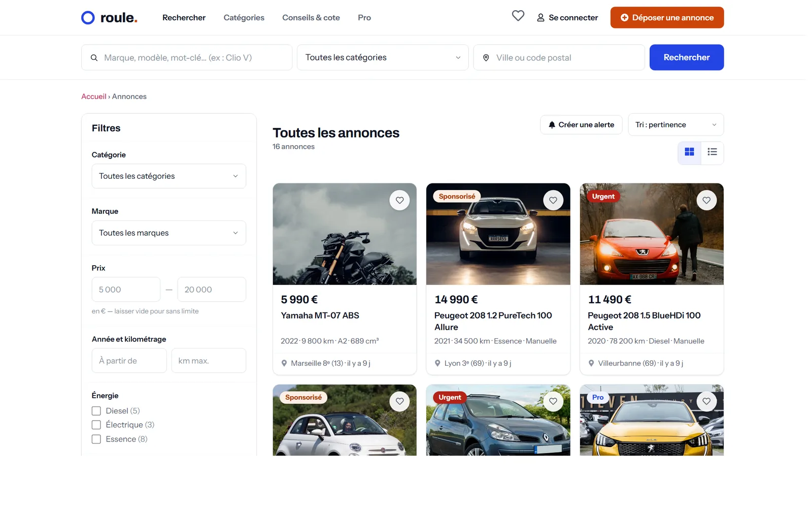Toggle the Essence checkbox

[96, 439]
